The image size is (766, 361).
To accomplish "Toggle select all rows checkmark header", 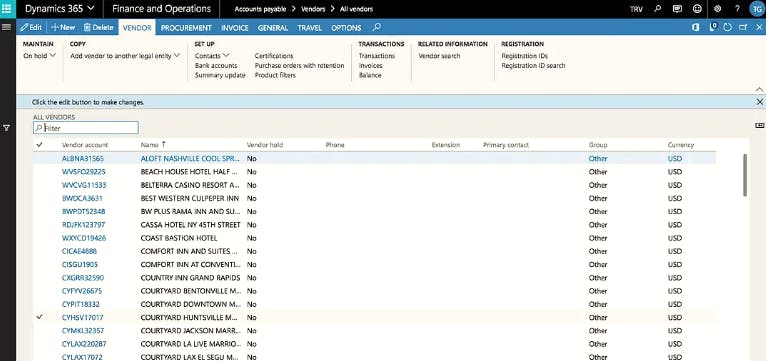I will pos(40,145).
